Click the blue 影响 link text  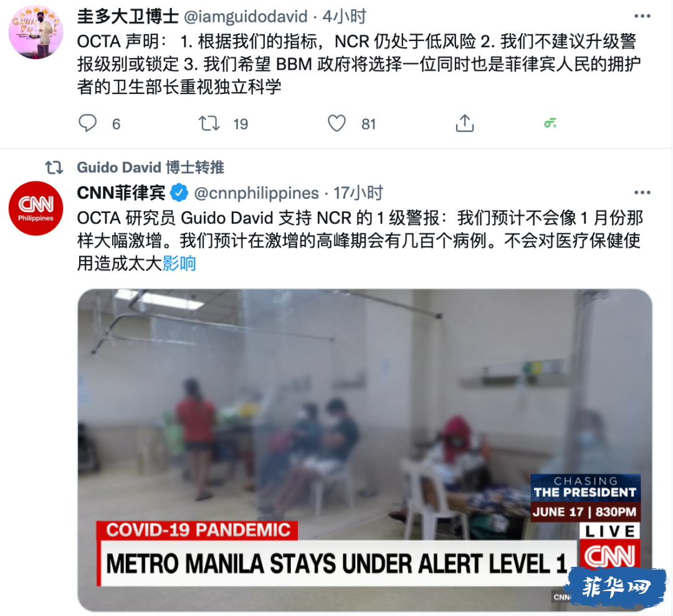[x=179, y=263]
